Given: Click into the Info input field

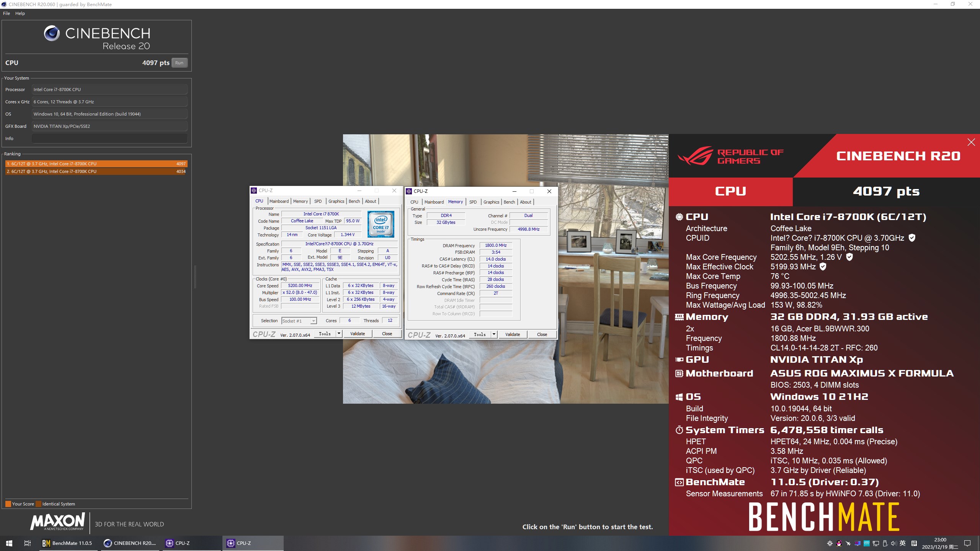Looking at the screenshot, I should (x=109, y=139).
